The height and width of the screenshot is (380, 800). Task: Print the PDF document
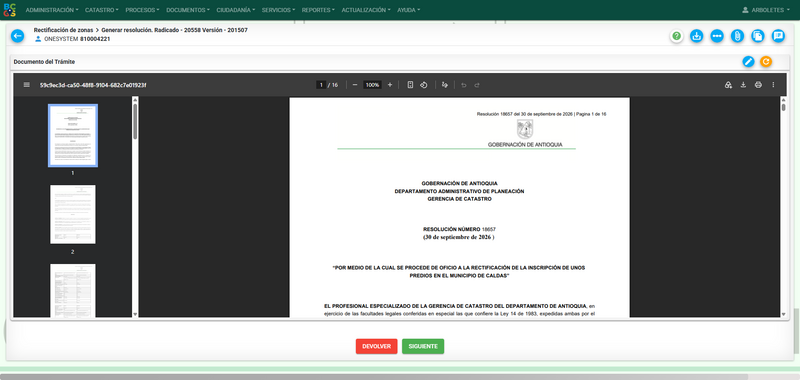758,85
